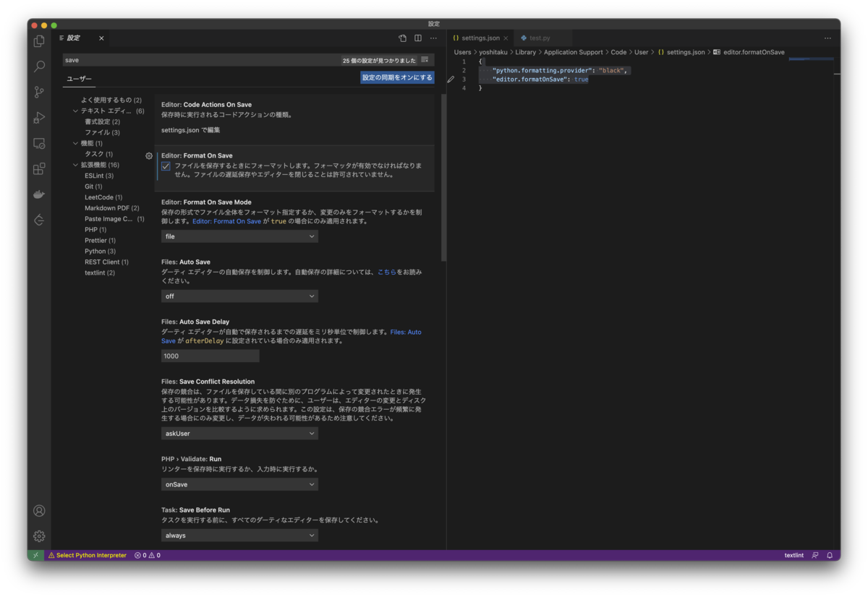Select Markdown PDF (2) in settings tree
The height and width of the screenshot is (597, 868).
coord(112,208)
